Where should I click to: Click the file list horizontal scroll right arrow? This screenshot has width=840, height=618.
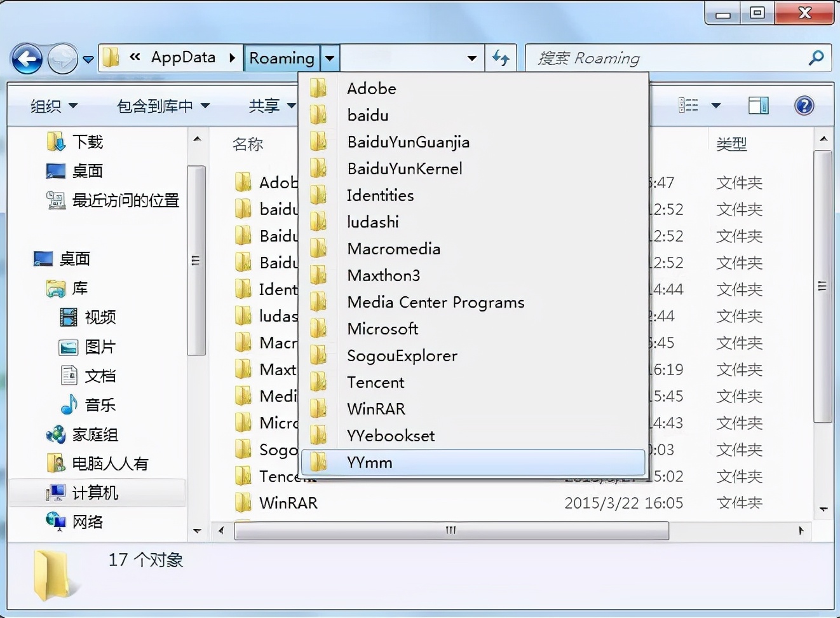coord(801,530)
